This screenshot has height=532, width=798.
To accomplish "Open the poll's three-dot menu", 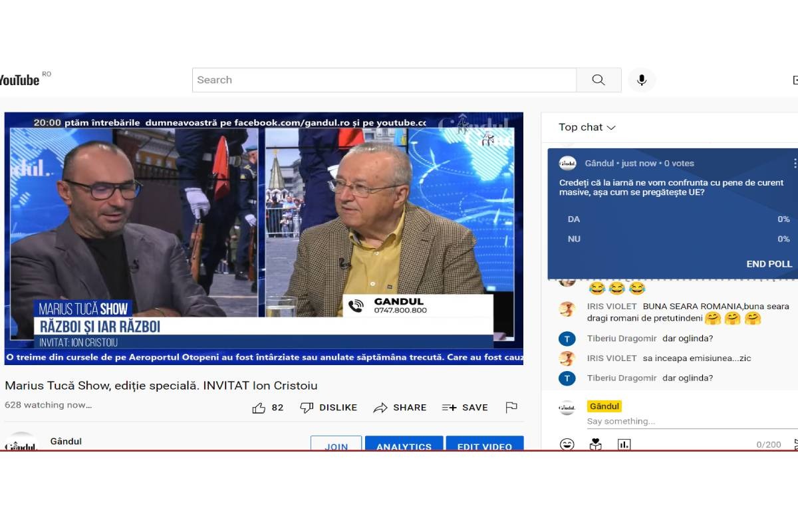I will pos(794,163).
